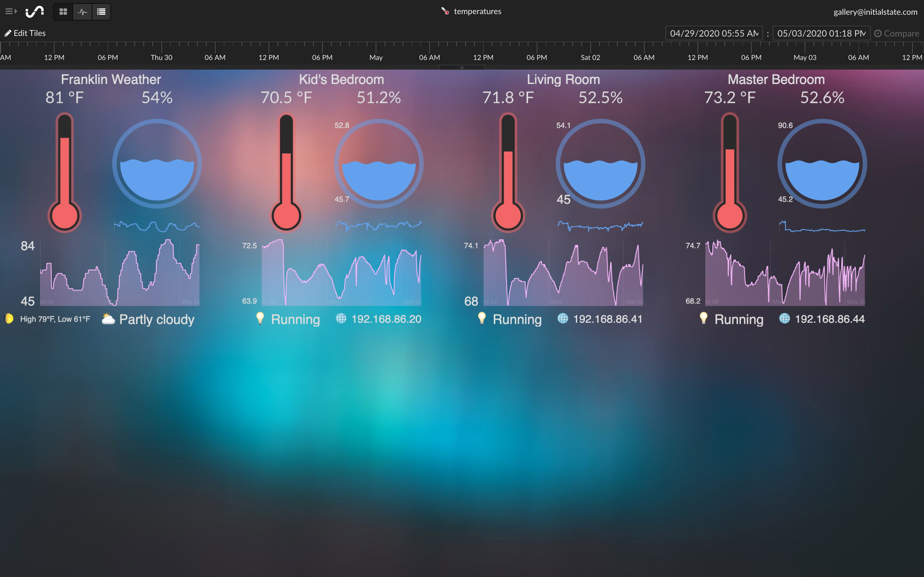The image size is (924, 577).
Task: Click the thermometer icon beside temperatures title
Action: pos(444,11)
